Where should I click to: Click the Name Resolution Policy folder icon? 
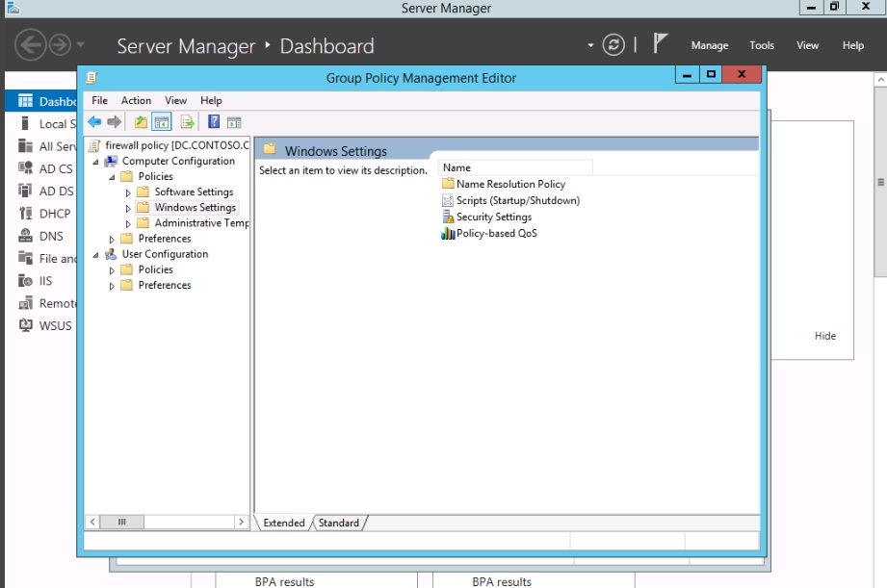point(448,184)
